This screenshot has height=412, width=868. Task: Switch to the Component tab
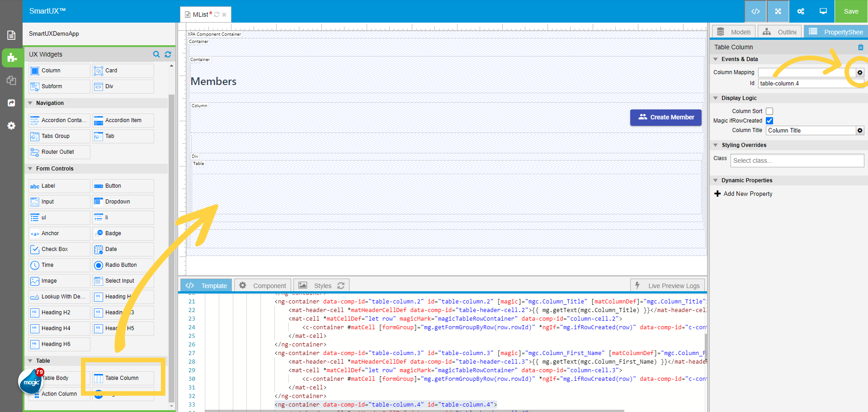coord(262,285)
